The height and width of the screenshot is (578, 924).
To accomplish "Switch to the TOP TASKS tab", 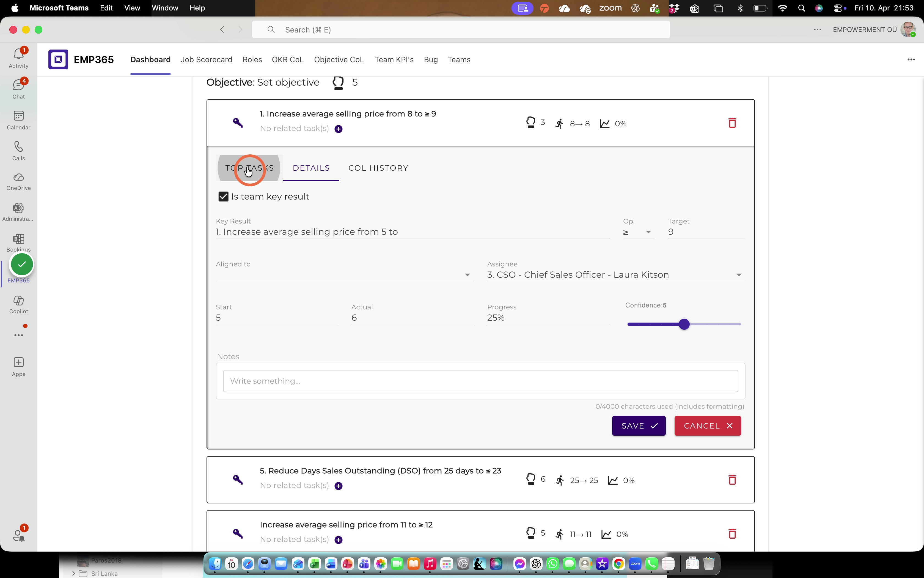I will pyautogui.click(x=249, y=168).
